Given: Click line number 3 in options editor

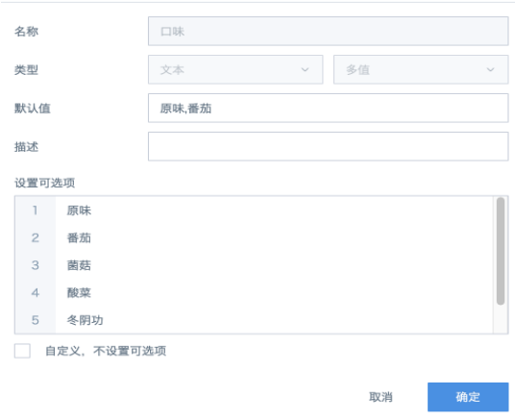Looking at the screenshot, I should pos(36,265).
